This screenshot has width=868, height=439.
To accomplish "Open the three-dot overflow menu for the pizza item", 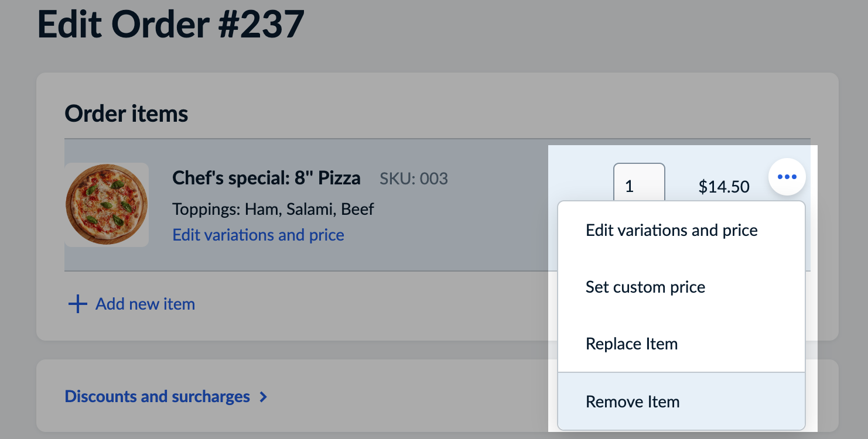I will [x=787, y=176].
